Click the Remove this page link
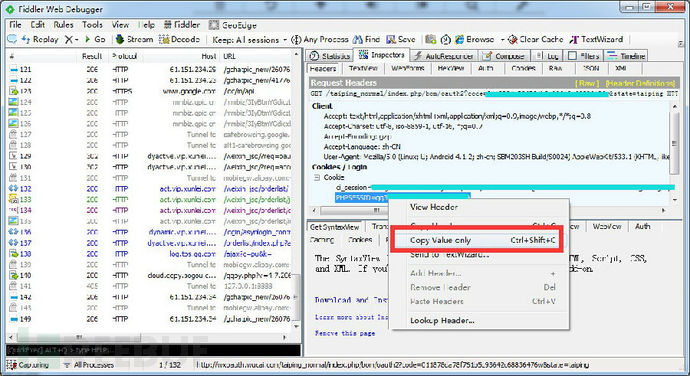 (x=345, y=334)
